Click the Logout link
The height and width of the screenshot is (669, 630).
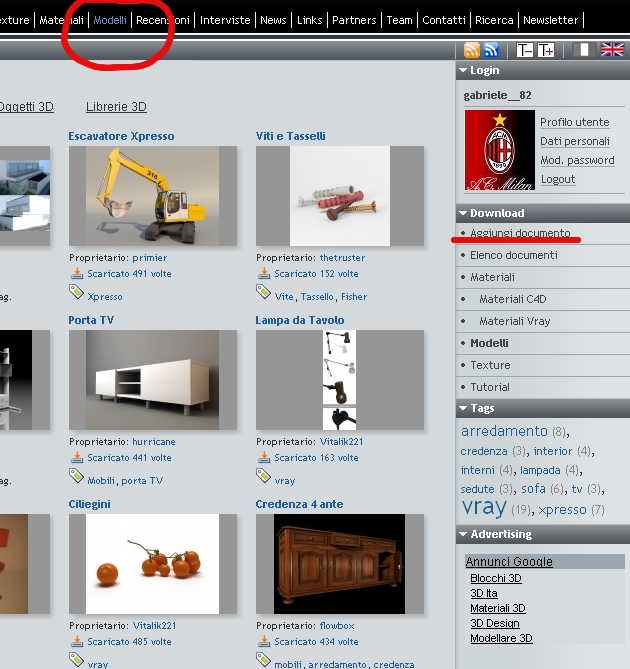(558, 179)
